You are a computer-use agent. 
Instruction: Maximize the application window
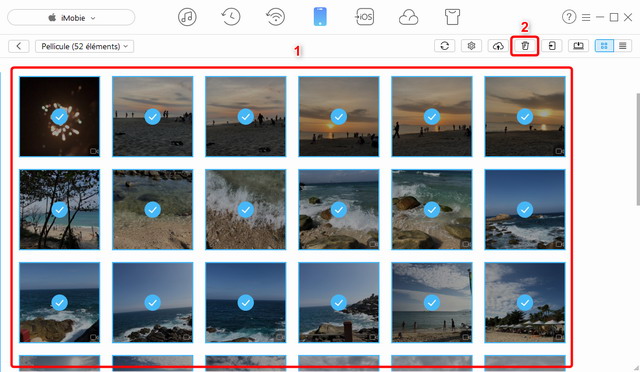(614, 17)
